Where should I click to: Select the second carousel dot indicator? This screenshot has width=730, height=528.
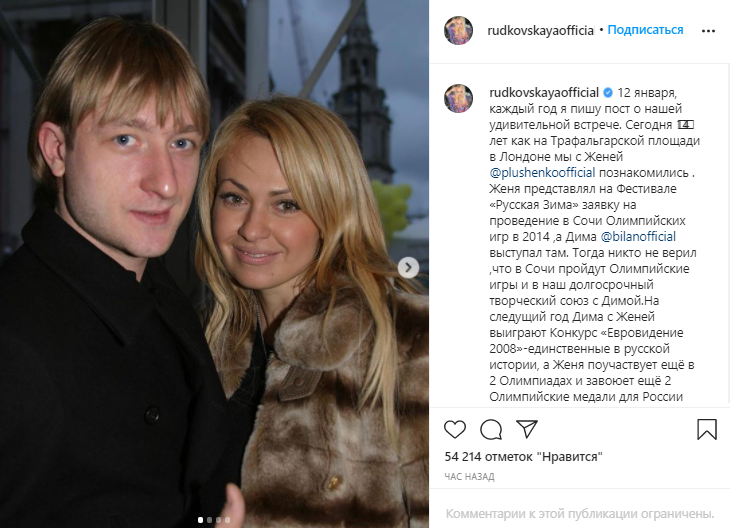210,520
